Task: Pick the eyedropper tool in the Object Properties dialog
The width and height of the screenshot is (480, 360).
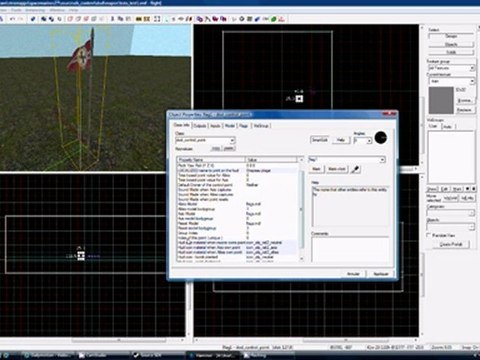Action: [355, 169]
